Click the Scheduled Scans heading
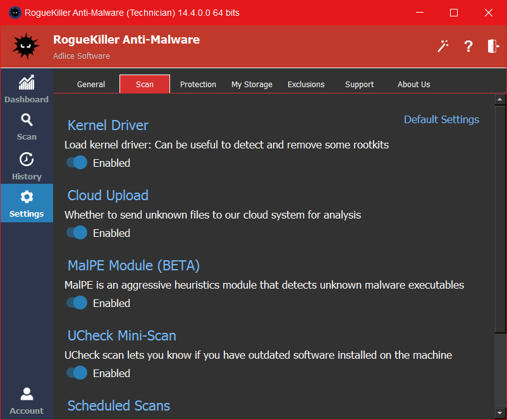Viewport: 507px width, 420px height. click(x=119, y=405)
